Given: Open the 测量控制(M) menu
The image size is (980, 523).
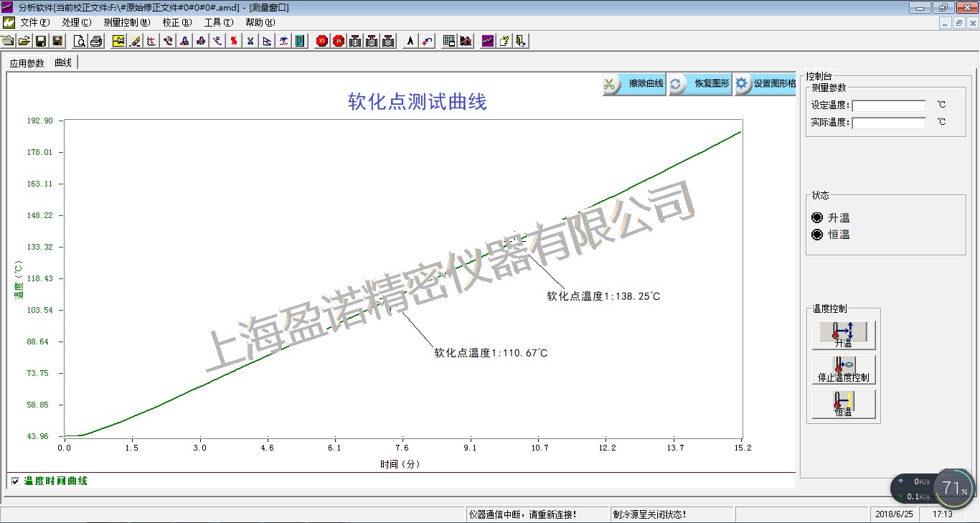Looking at the screenshot, I should click(126, 22).
